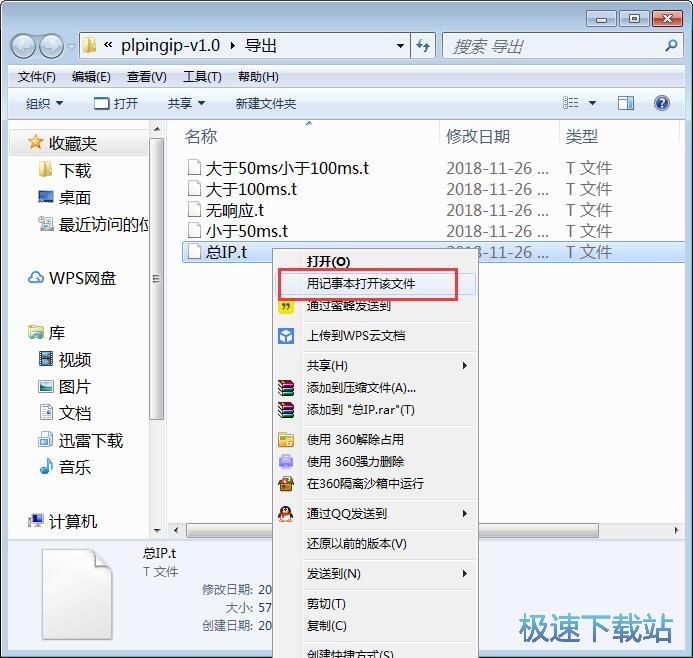The width and height of the screenshot is (693, 658).
Task: Click the 计算机 computer icon
Action: click(36, 521)
